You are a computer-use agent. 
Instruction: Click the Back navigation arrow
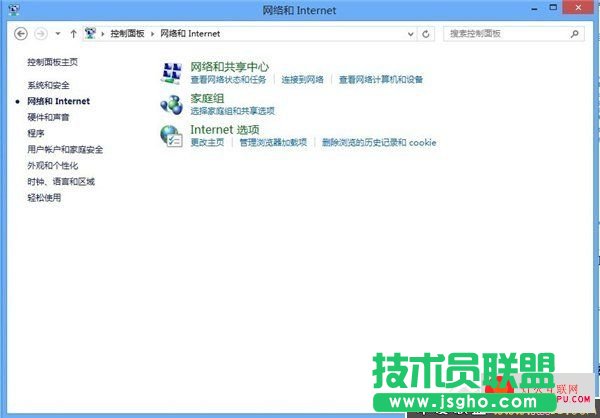[x=21, y=34]
